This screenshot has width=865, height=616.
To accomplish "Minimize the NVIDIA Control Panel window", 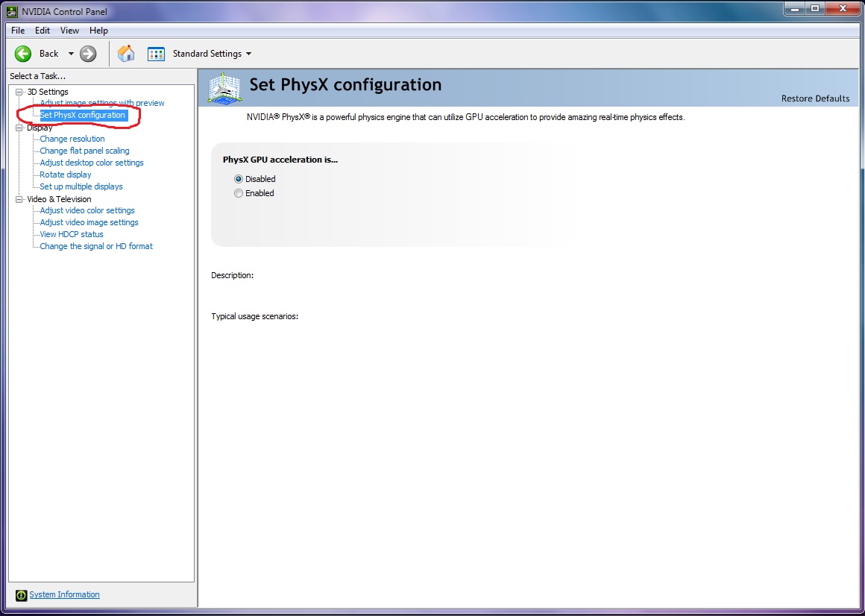I will pos(794,7).
